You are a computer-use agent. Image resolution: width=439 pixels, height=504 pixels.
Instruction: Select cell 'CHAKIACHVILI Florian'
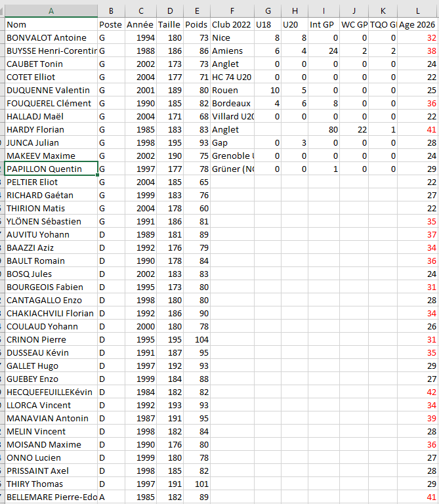click(x=51, y=314)
